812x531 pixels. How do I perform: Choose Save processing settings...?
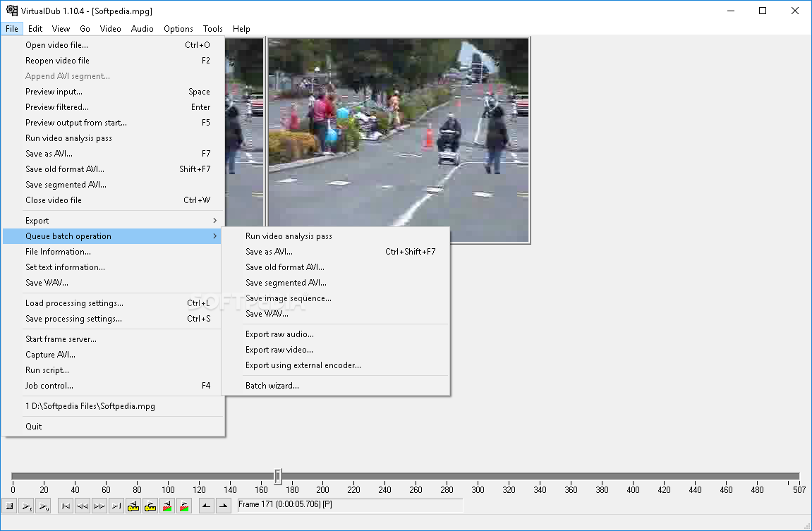click(114, 319)
